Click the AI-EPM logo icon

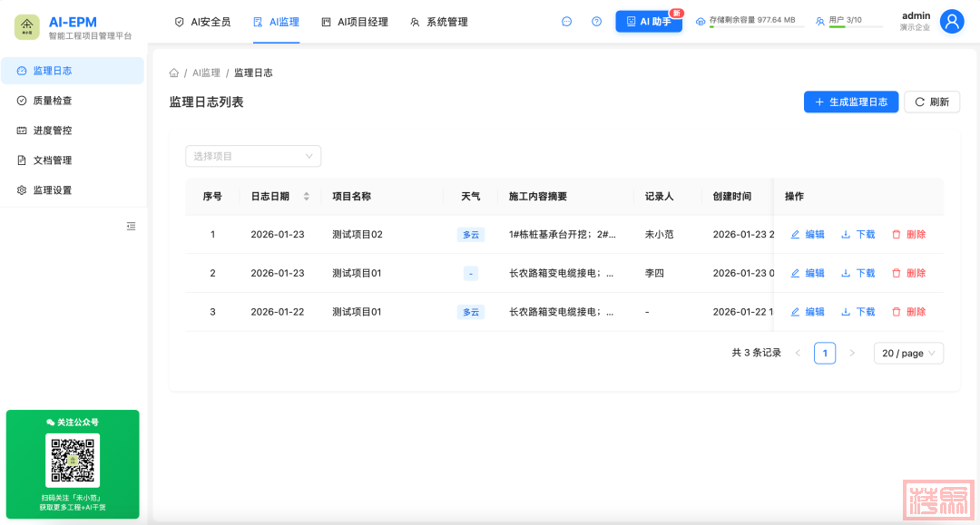pos(27,27)
